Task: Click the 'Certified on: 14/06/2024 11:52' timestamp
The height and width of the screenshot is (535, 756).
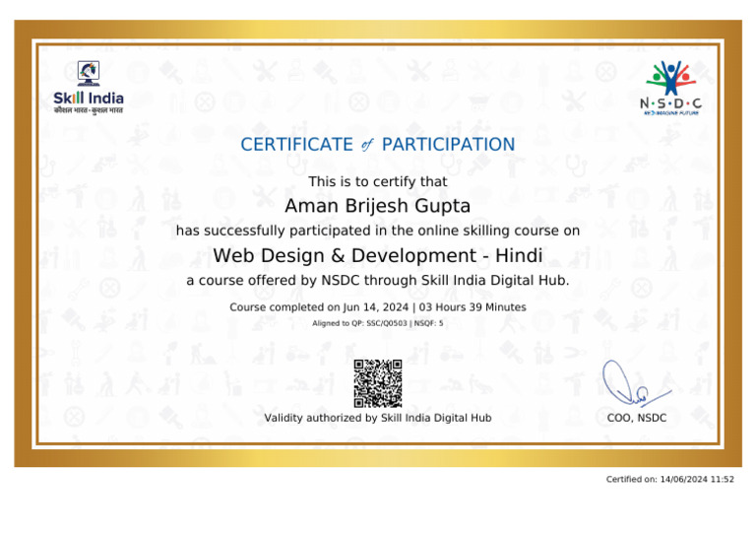Action: point(669,479)
